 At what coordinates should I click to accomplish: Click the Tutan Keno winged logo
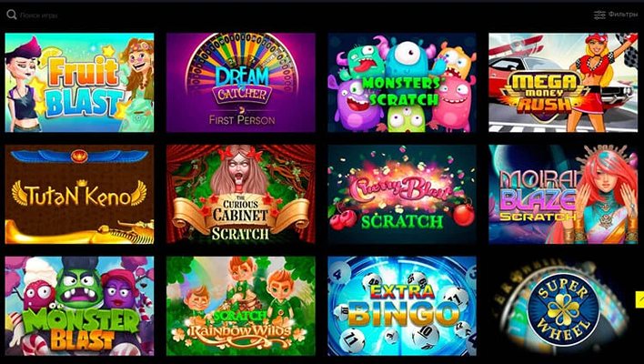pyautogui.click(x=79, y=194)
